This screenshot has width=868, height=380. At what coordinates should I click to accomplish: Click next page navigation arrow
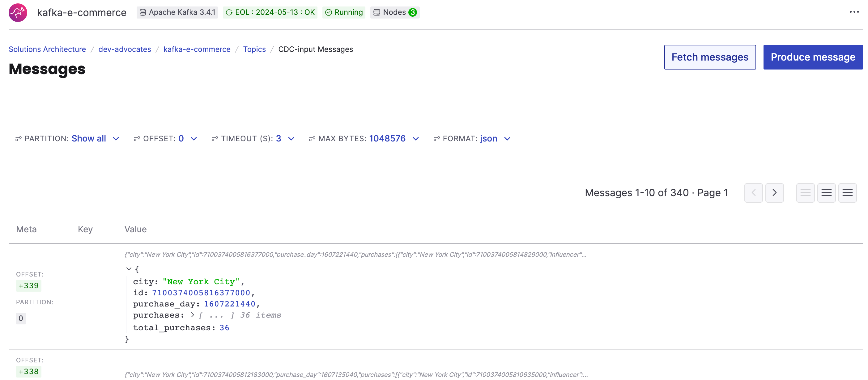tap(774, 192)
